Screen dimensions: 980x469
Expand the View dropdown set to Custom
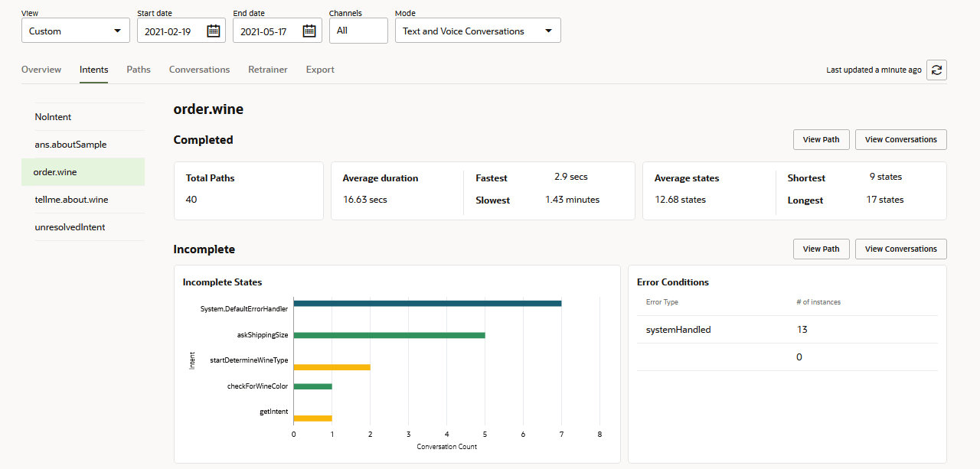[75, 31]
